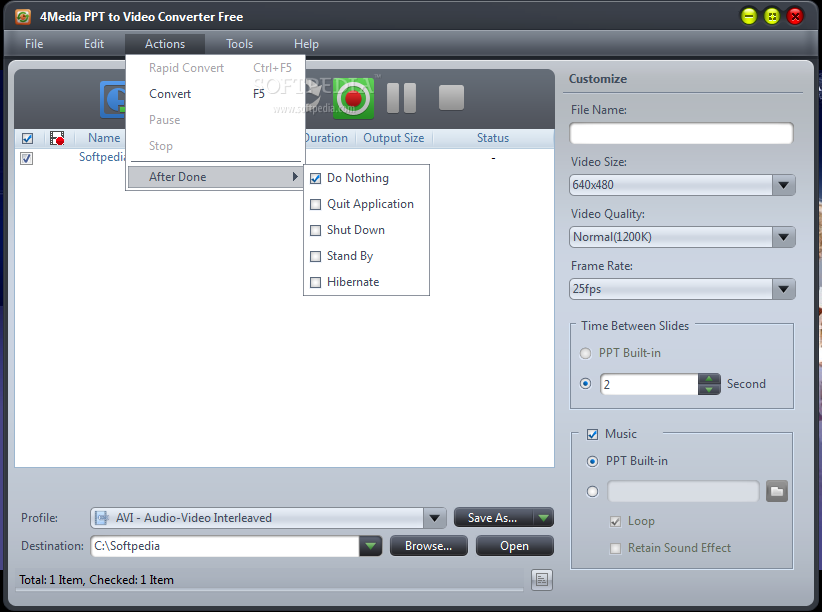Click the yellow minimize window button

[749, 16]
